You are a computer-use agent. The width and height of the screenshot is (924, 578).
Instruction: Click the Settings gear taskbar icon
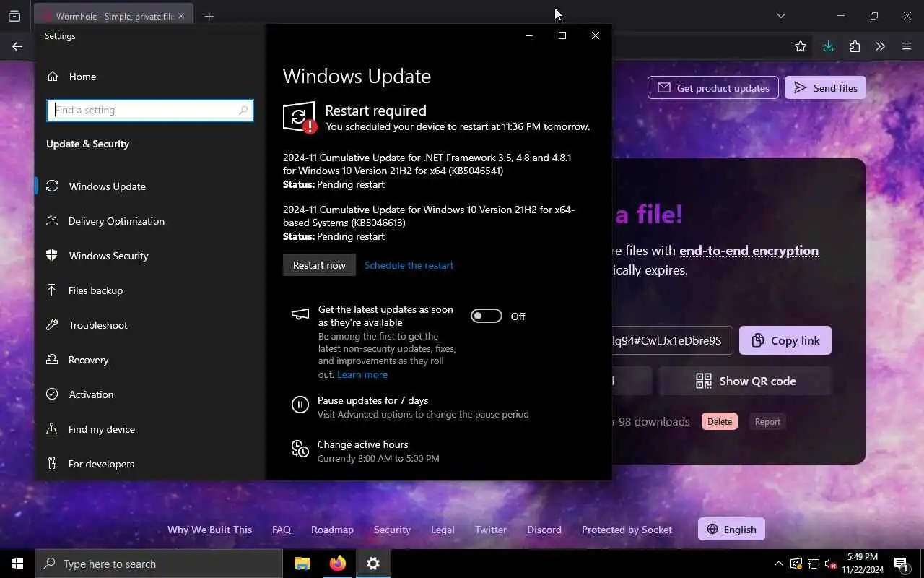[372, 564]
